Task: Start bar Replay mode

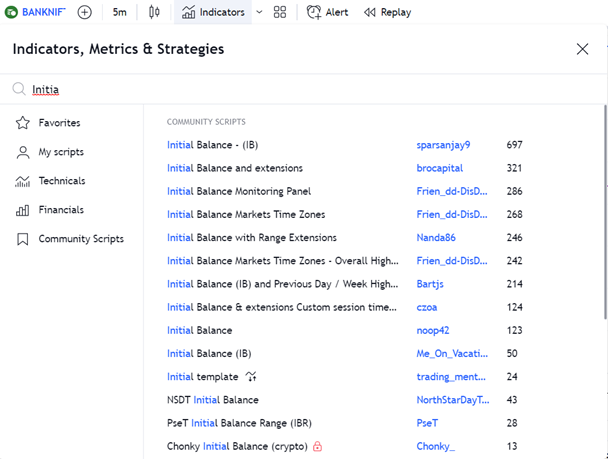Action: click(x=387, y=12)
